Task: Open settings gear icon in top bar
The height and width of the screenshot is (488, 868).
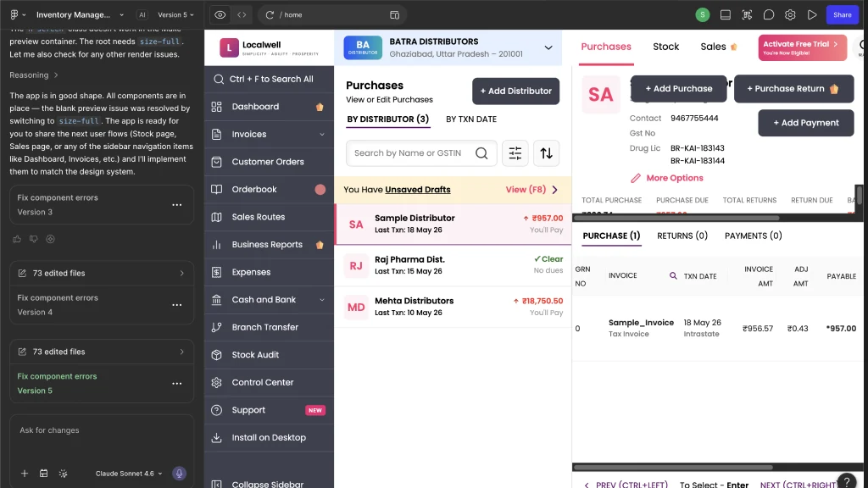Action: pos(790,15)
